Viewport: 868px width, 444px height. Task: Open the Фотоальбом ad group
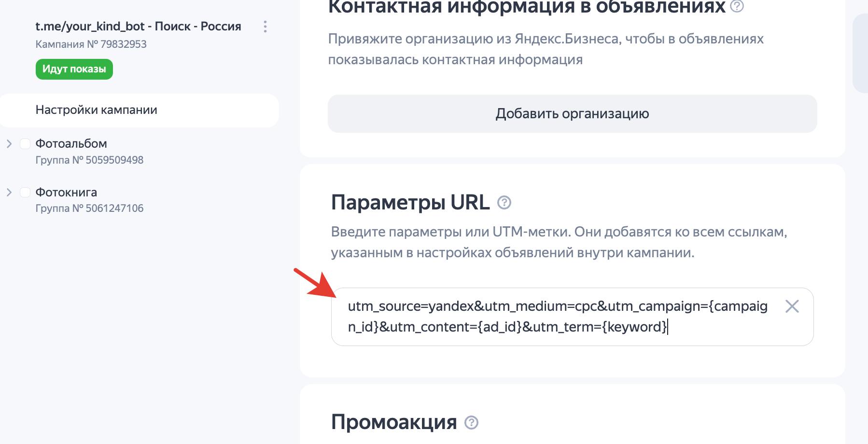[x=71, y=144]
